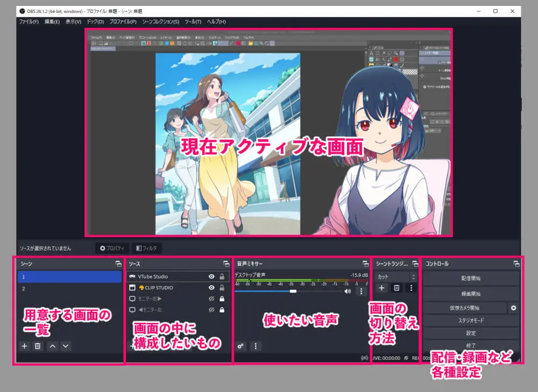Move the scene down with the down arrow
The height and width of the screenshot is (392, 538).
66,346
